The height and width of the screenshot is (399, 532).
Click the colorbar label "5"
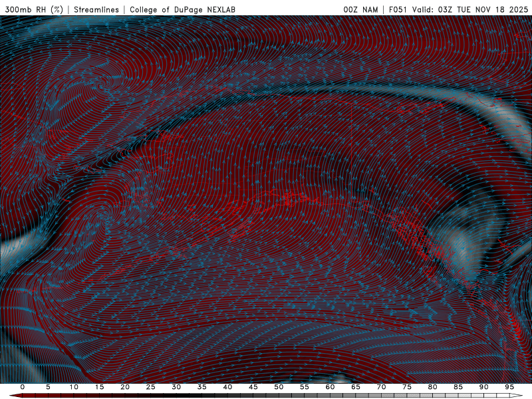click(48, 387)
